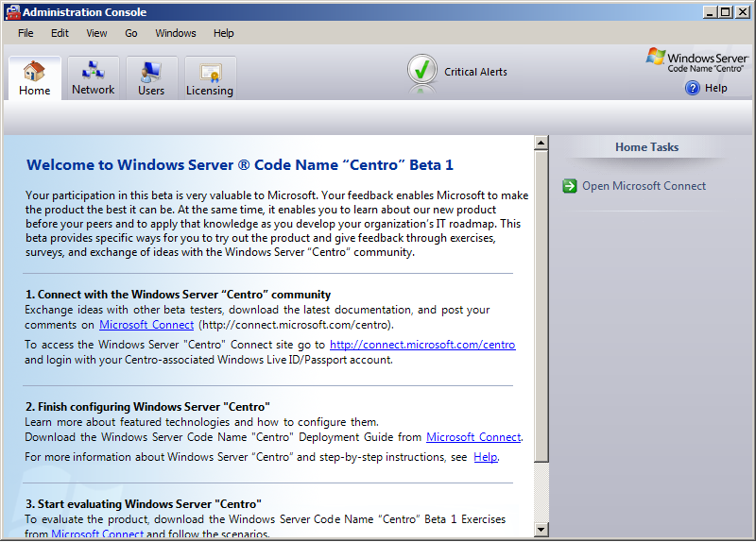The width and height of the screenshot is (756, 542).
Task: Click heading 1. Connect with the community
Action: (178, 295)
